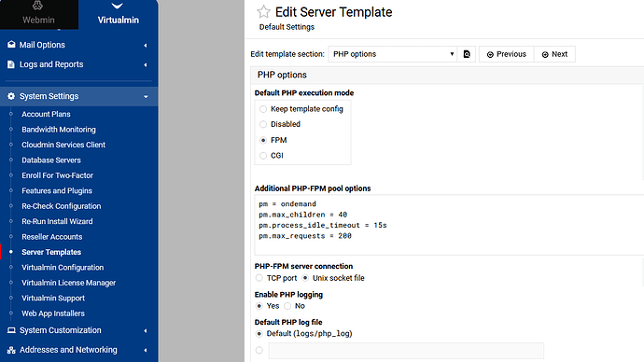Select CGI execution mode radio

click(263, 156)
